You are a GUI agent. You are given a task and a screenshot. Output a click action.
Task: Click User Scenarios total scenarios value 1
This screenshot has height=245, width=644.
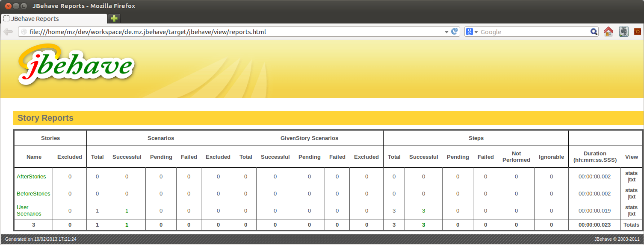pyautogui.click(x=97, y=210)
